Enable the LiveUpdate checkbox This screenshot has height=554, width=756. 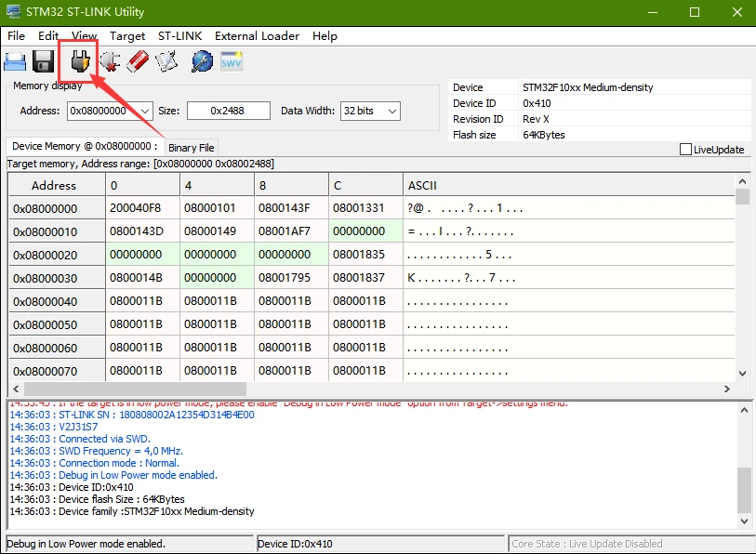point(685,150)
